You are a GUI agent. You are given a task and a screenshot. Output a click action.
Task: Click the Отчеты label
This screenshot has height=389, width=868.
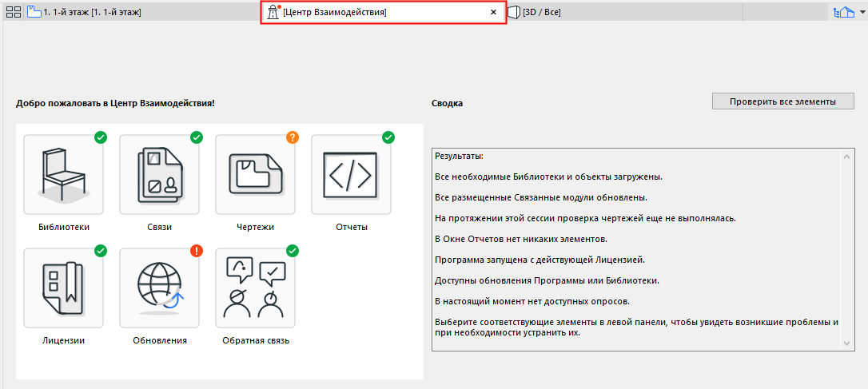[x=351, y=227]
